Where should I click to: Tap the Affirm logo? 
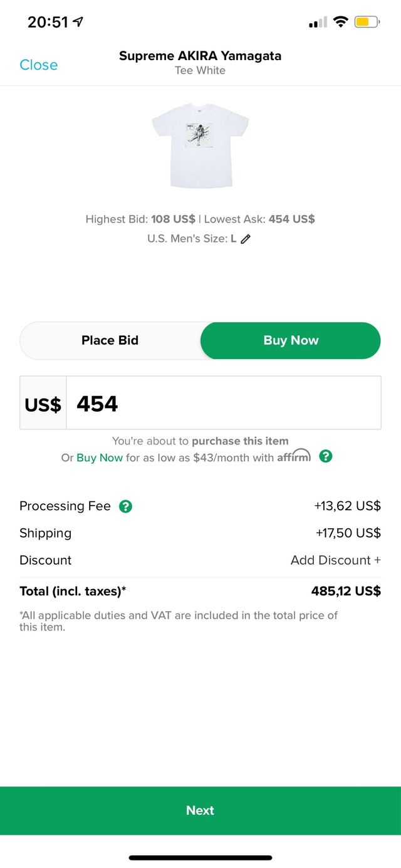coord(294,456)
